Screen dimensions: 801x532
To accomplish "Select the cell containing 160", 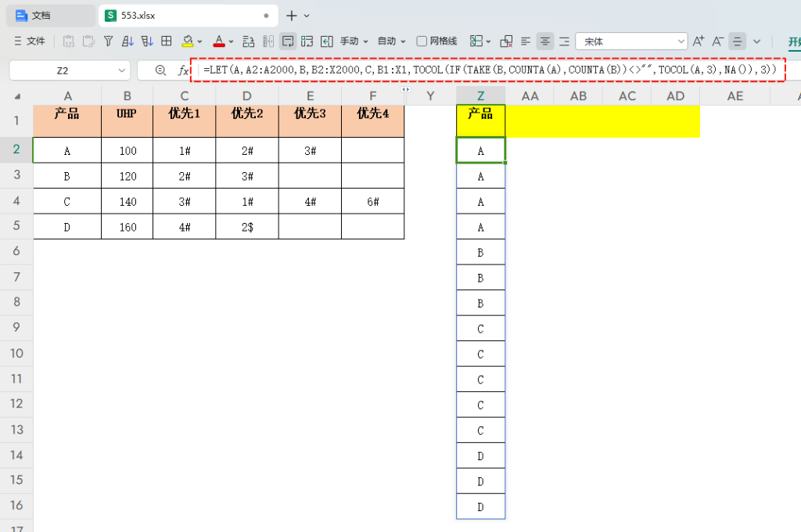I will 128,226.
